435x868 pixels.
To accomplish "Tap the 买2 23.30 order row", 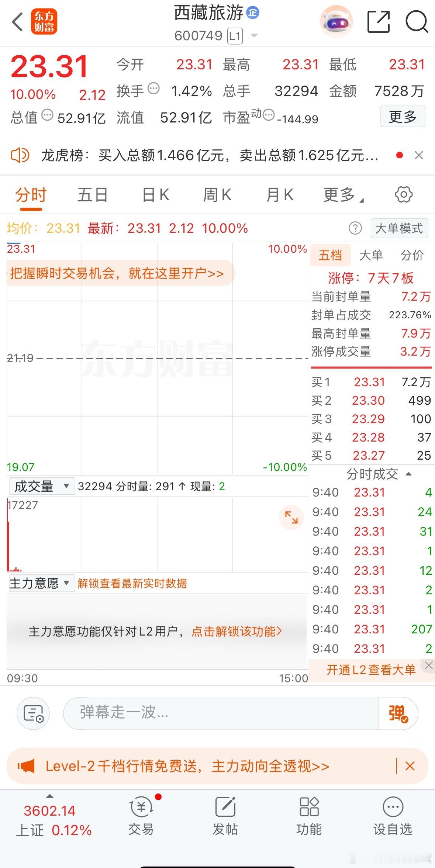I will [371, 401].
